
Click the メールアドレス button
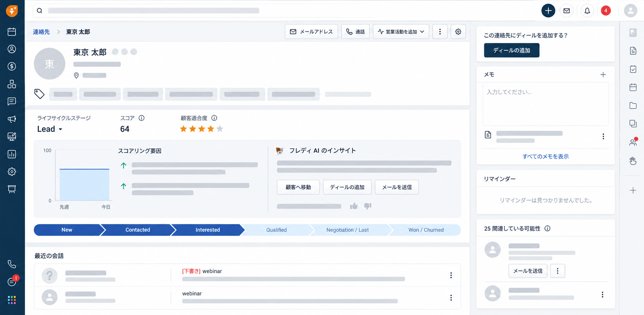coord(311,32)
